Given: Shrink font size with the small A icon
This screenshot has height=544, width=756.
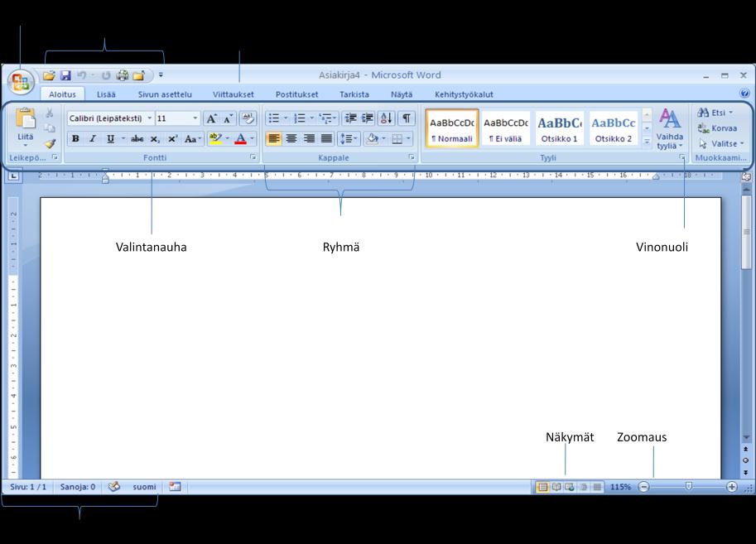Looking at the screenshot, I should pos(228,118).
